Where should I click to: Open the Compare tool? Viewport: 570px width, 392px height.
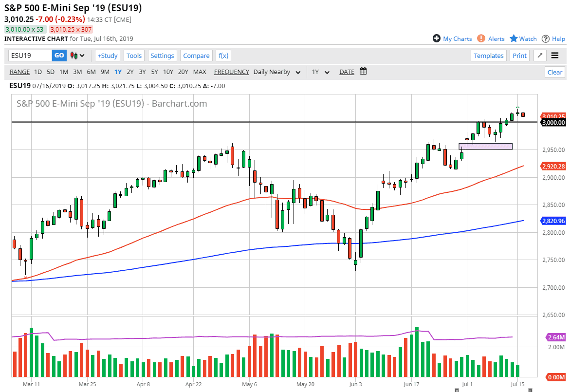(196, 56)
